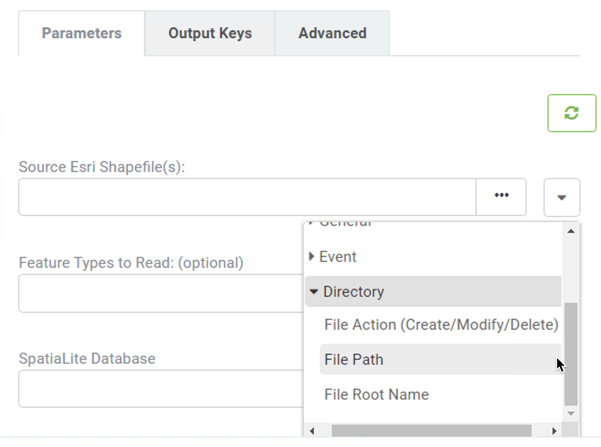The height and width of the screenshot is (447, 601).
Task: Click the horizontal scroll right arrow
Action: click(554, 431)
